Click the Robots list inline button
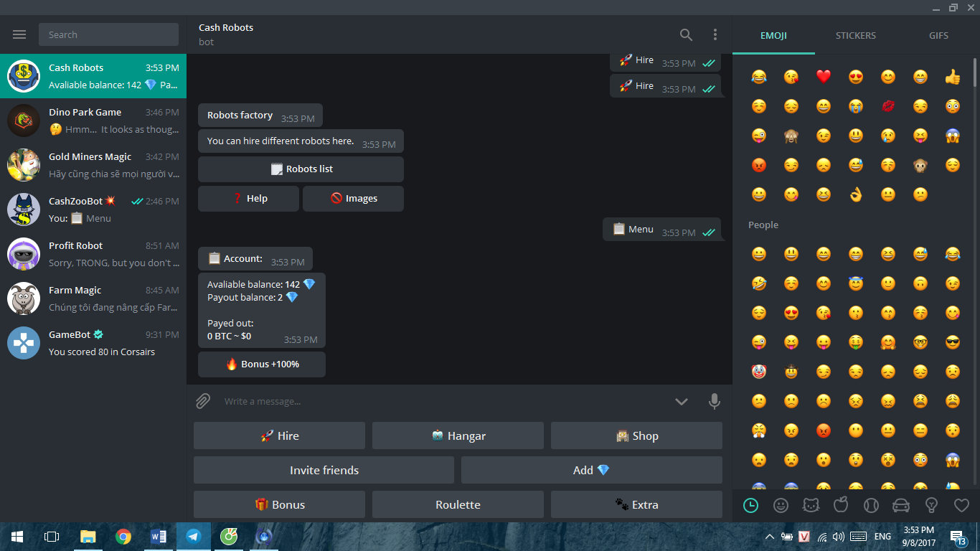Screen dimensions: 980x551 point(301,169)
